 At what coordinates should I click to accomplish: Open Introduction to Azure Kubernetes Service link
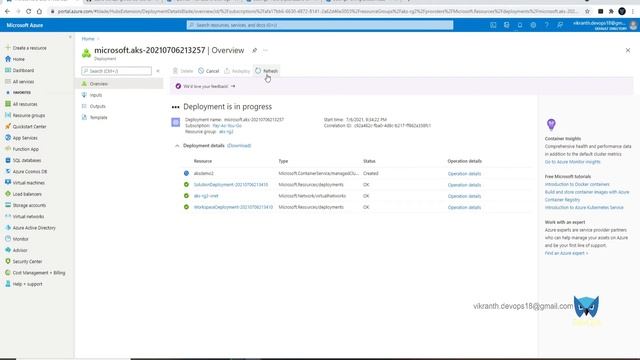pos(584,208)
